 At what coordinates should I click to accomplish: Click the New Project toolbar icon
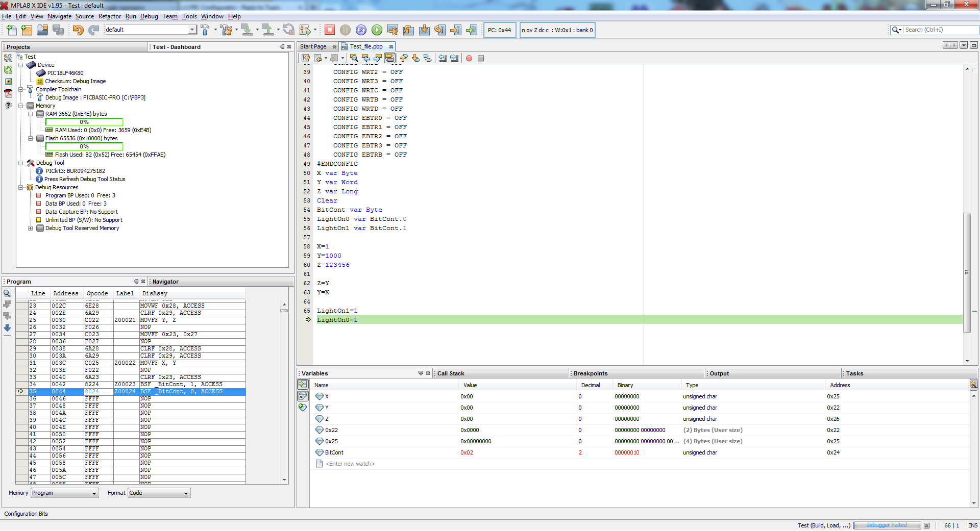click(x=27, y=30)
